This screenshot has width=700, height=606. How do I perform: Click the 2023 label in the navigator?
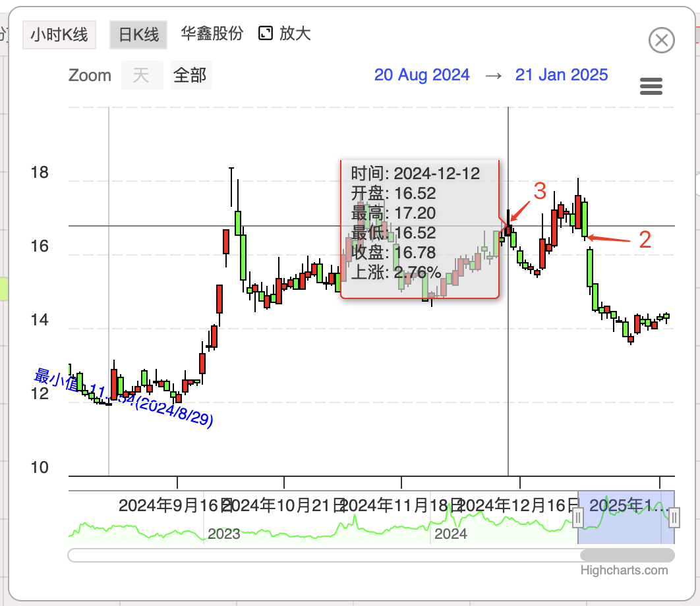coord(224,534)
